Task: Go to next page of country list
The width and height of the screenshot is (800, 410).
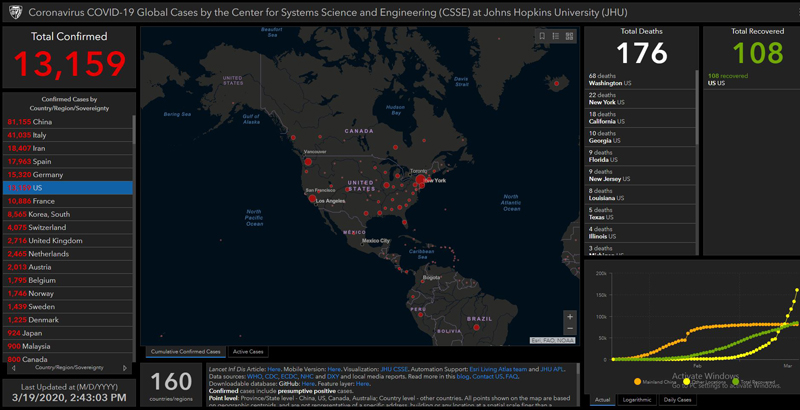Action: tap(125, 368)
